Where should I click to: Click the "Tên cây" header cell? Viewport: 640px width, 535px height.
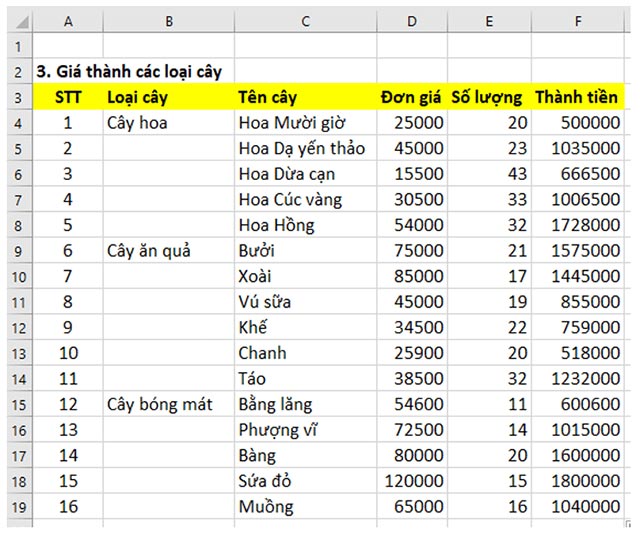(x=266, y=98)
